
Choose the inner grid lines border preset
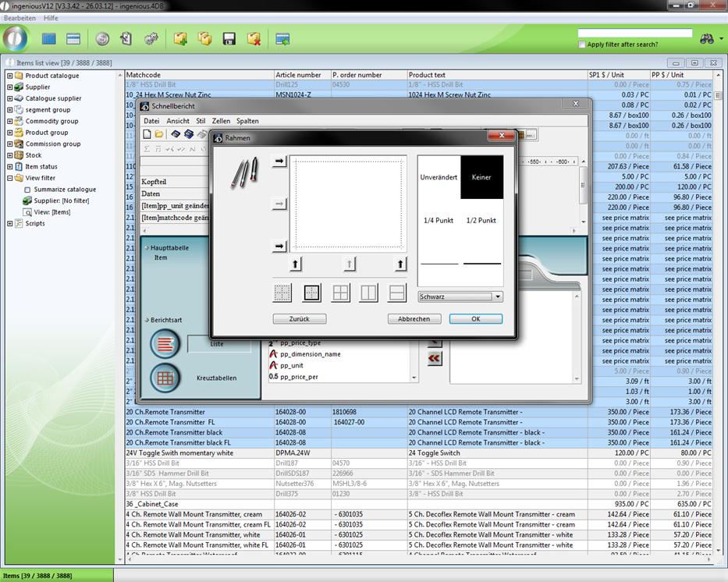pos(340,293)
